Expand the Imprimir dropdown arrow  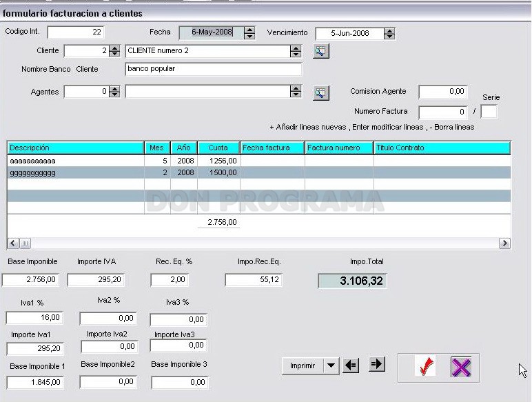click(331, 365)
